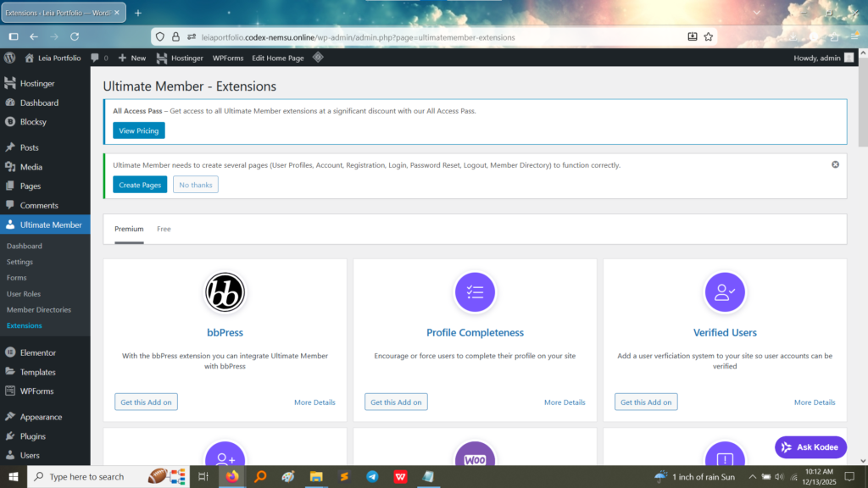Image resolution: width=868 pixels, height=488 pixels.
Task: Open Telegram from the taskbar
Action: (372, 476)
